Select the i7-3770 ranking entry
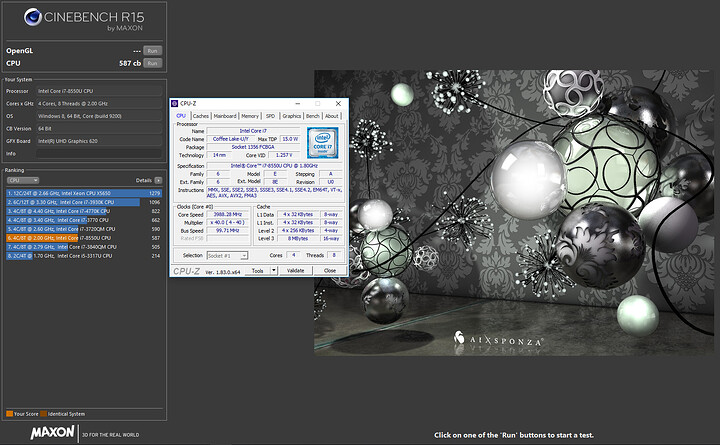720x445 pixels. (x=84, y=220)
